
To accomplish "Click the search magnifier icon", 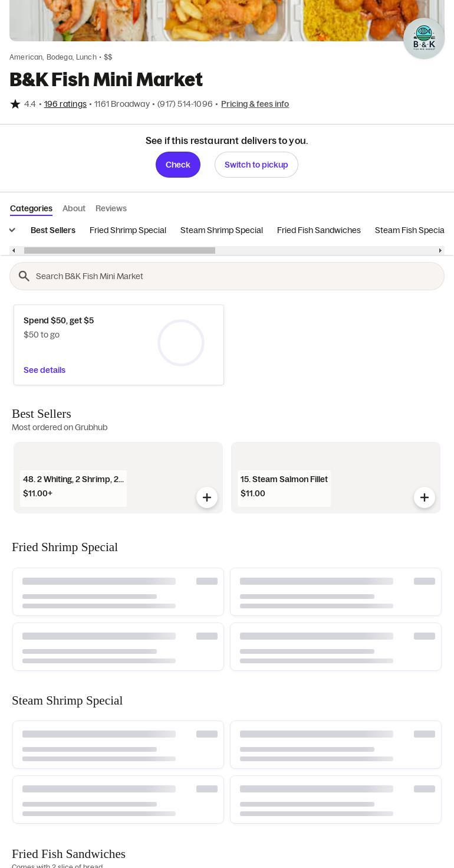I will pos(24,276).
